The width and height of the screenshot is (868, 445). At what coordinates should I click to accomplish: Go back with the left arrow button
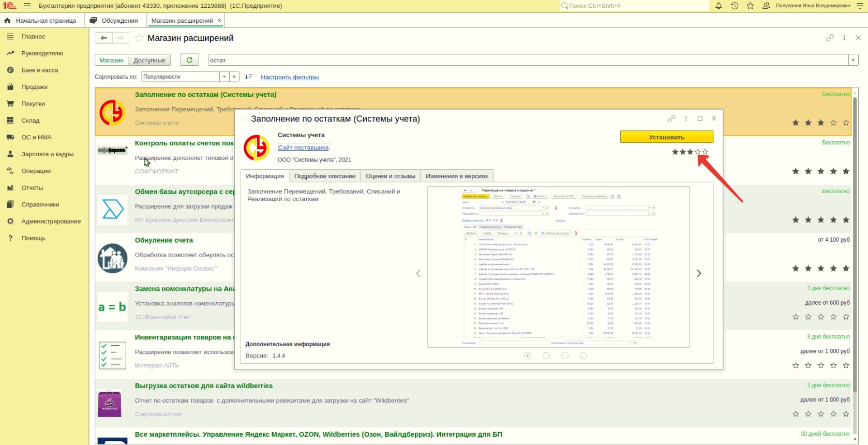(103, 38)
